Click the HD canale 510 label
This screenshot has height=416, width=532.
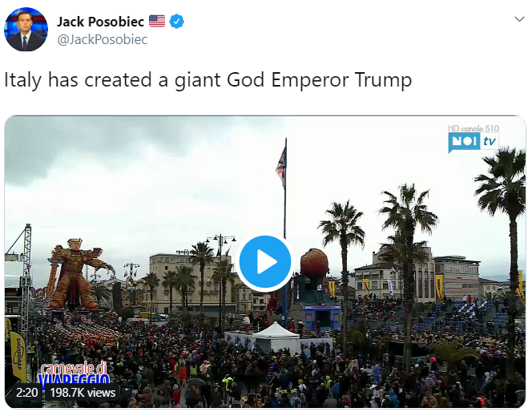click(x=474, y=128)
